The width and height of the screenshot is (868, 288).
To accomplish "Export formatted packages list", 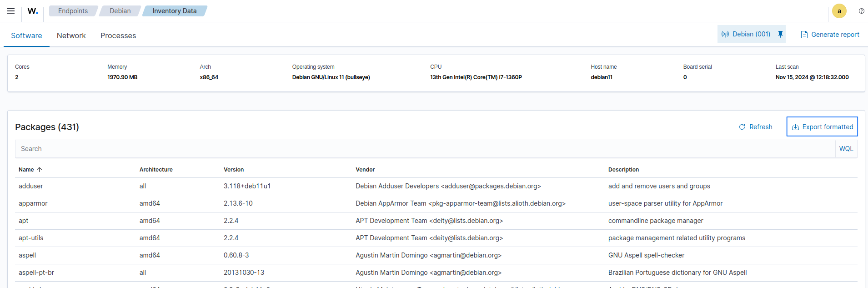I will [x=822, y=127].
